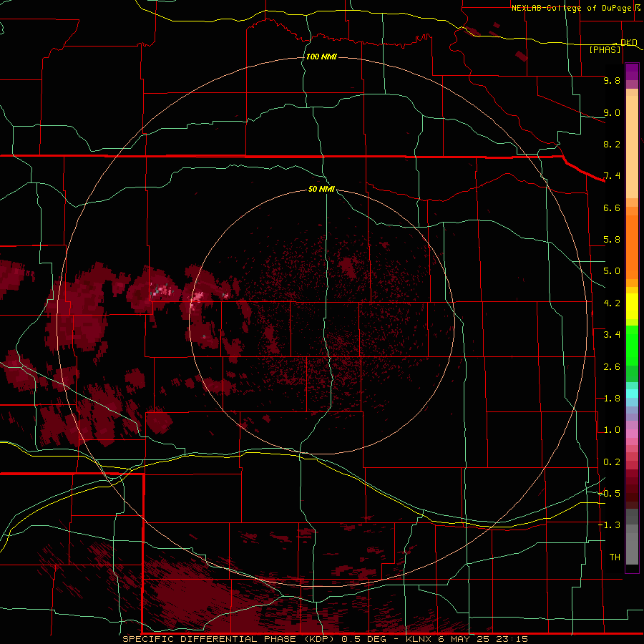
Task: Click the TH label on the color scale
Action: click(x=615, y=557)
